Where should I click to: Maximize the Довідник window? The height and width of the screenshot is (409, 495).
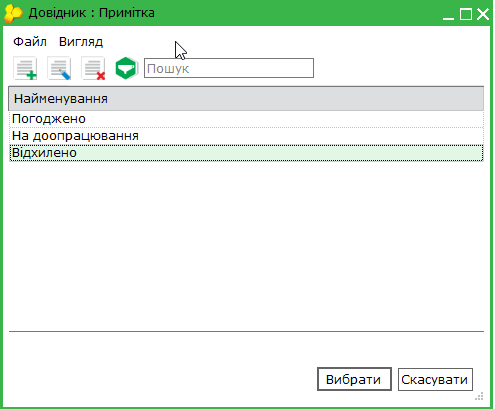tap(466, 15)
